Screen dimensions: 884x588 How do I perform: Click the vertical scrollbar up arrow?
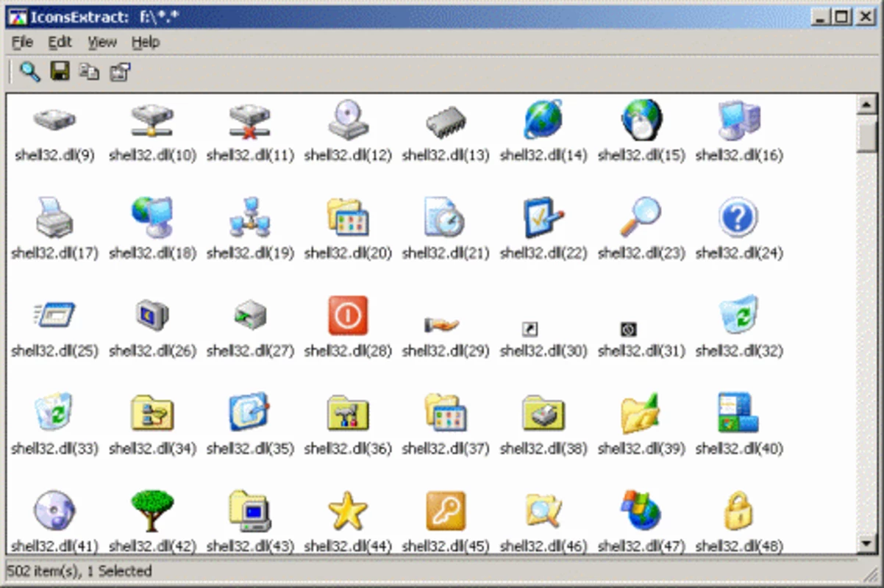pos(868,105)
